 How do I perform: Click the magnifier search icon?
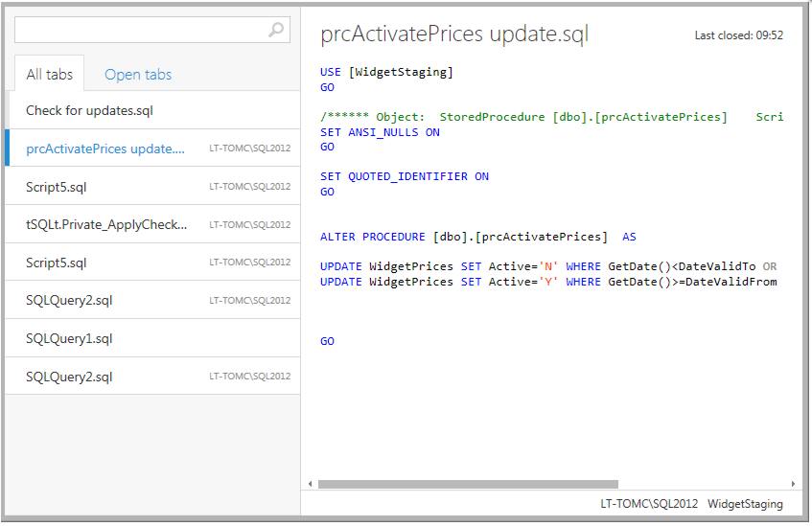point(276,30)
